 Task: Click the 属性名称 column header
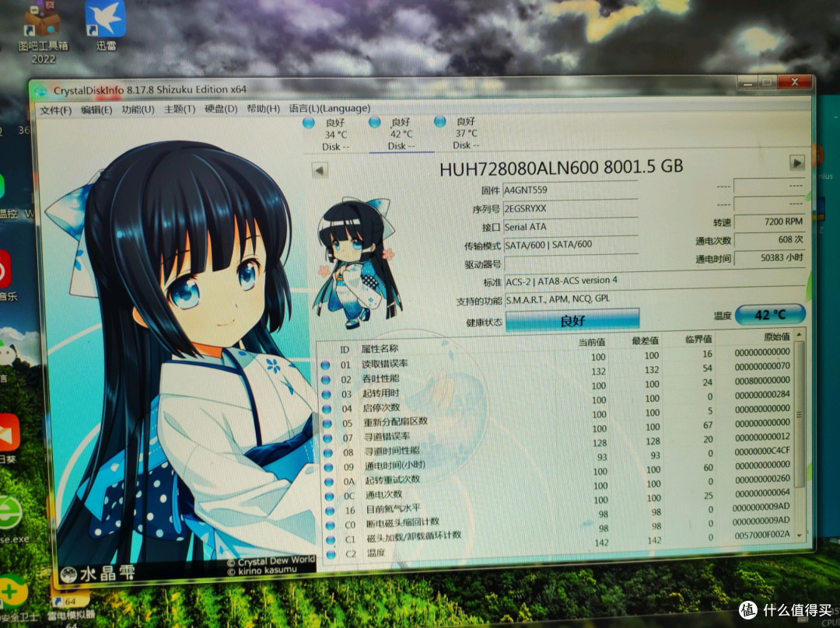click(x=380, y=349)
